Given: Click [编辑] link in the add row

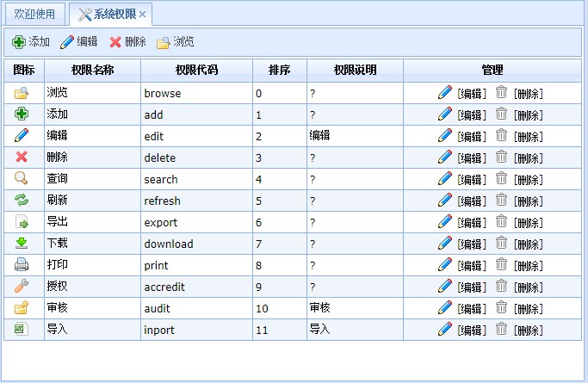Looking at the screenshot, I should [472, 115].
